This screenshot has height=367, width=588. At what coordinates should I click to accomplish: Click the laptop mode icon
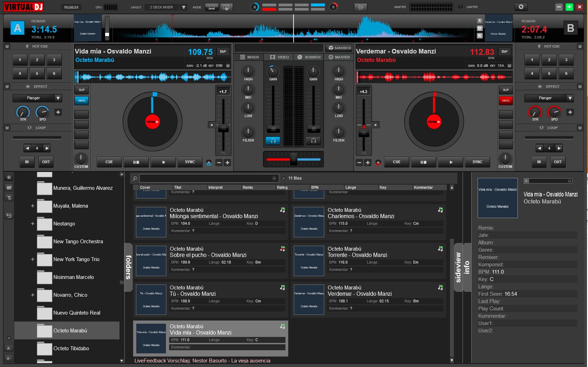(212, 7)
